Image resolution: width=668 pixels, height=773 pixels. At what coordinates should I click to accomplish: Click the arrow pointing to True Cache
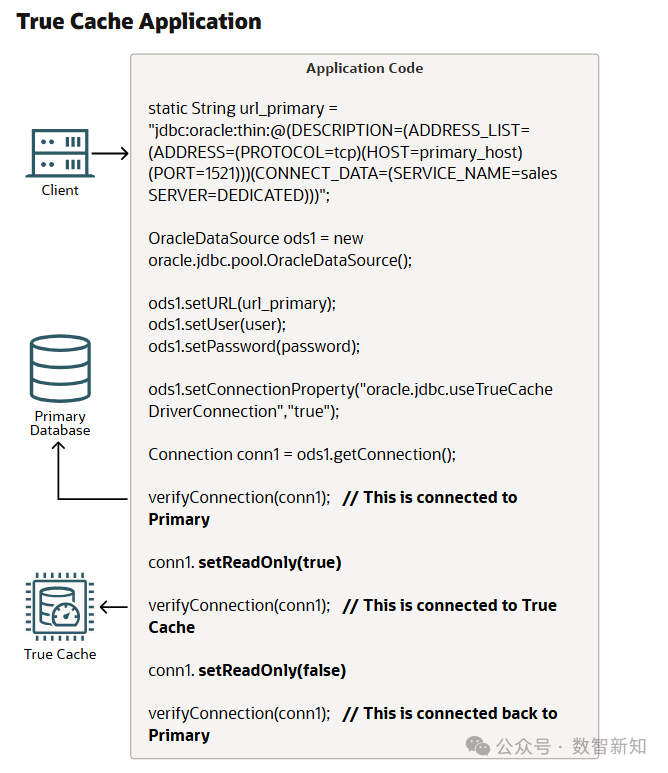click(x=113, y=606)
